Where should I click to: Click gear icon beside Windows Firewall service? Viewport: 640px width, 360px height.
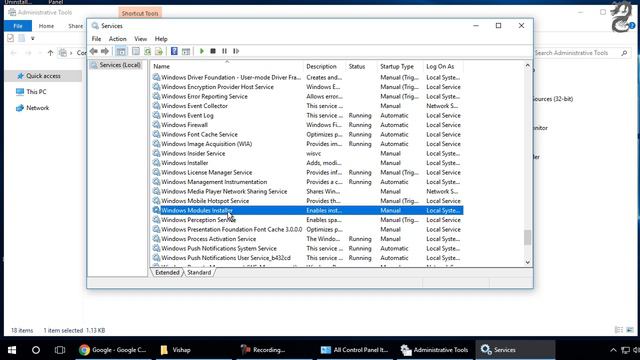pyautogui.click(x=156, y=124)
